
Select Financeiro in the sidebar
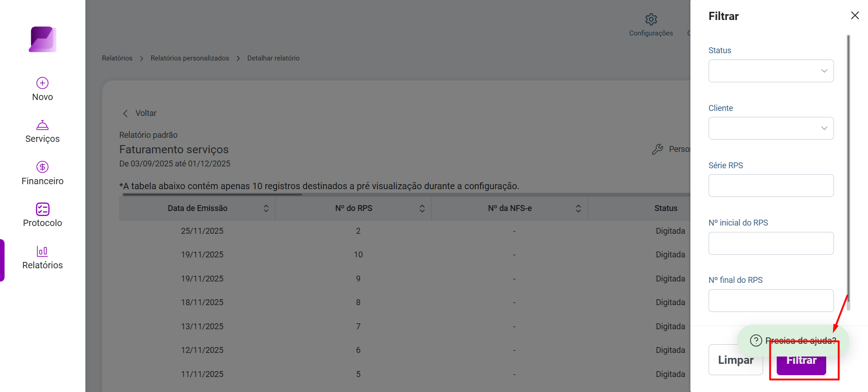point(43,181)
